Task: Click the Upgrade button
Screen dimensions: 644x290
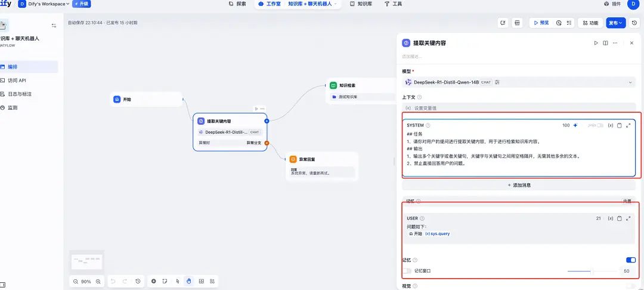Action: [x=81, y=4]
